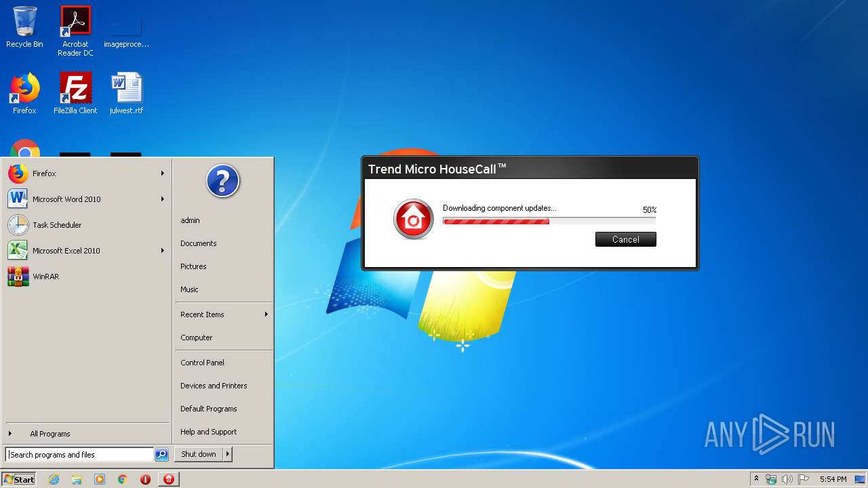Open the Recycle Bin desktop icon
868x488 pixels.
click(24, 27)
